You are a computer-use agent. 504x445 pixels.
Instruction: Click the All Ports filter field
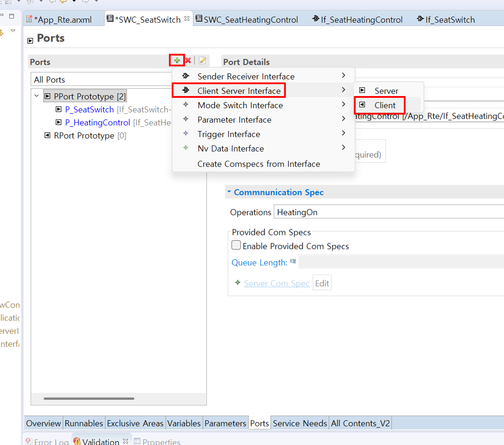click(101, 80)
